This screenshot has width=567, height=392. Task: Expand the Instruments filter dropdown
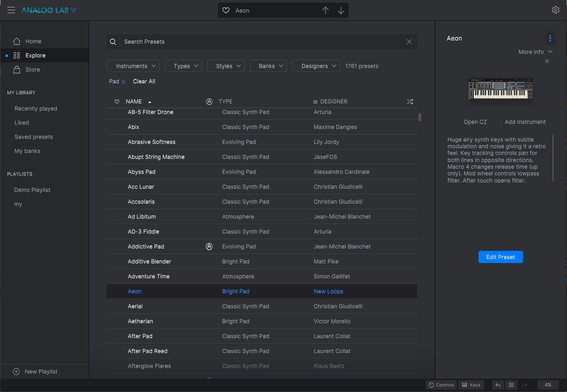133,66
